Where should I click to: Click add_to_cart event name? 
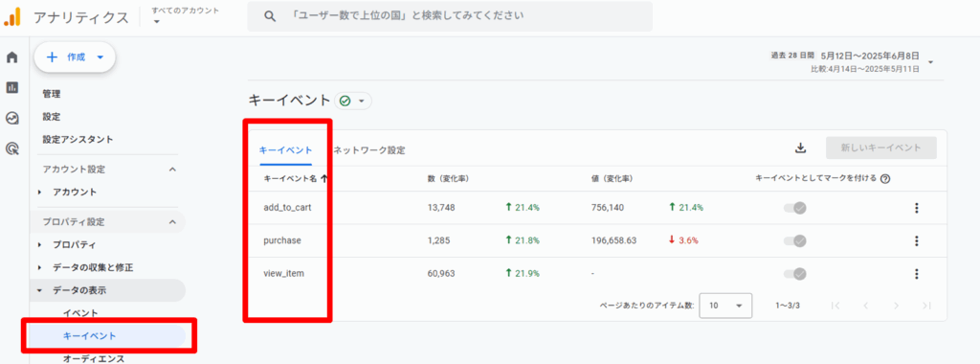tap(287, 208)
